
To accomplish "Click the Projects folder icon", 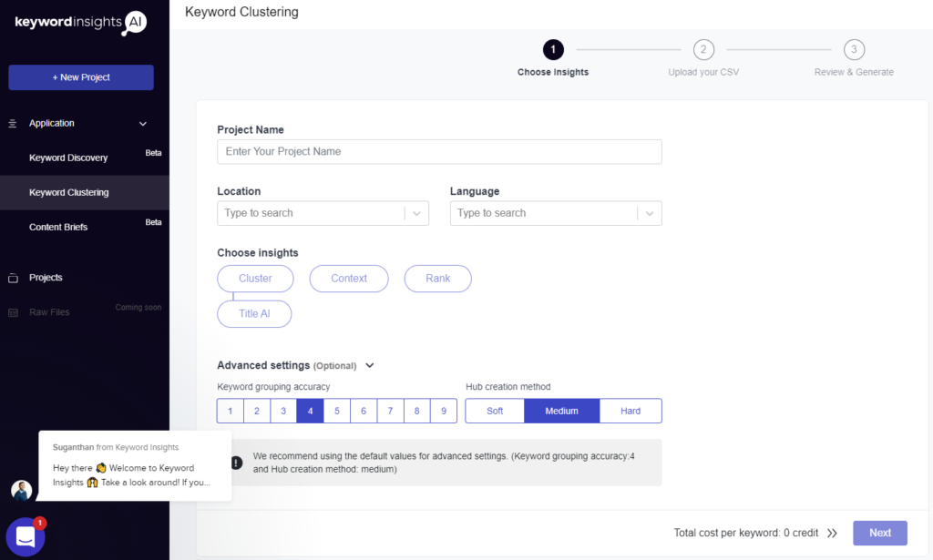I will (13, 278).
